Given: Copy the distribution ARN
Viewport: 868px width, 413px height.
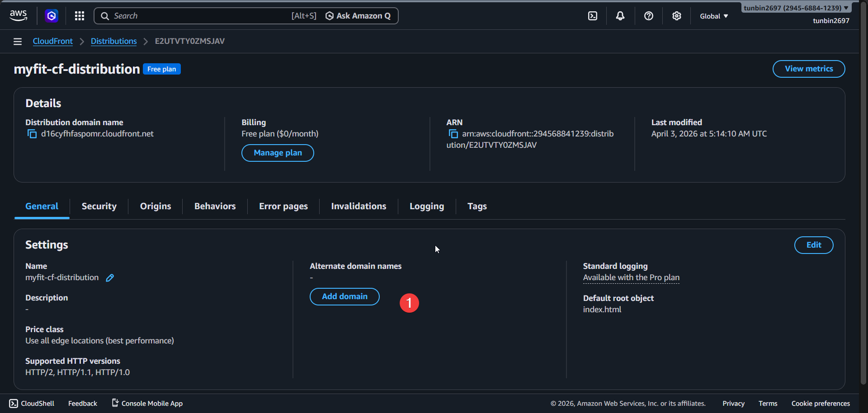Looking at the screenshot, I should pos(453,134).
